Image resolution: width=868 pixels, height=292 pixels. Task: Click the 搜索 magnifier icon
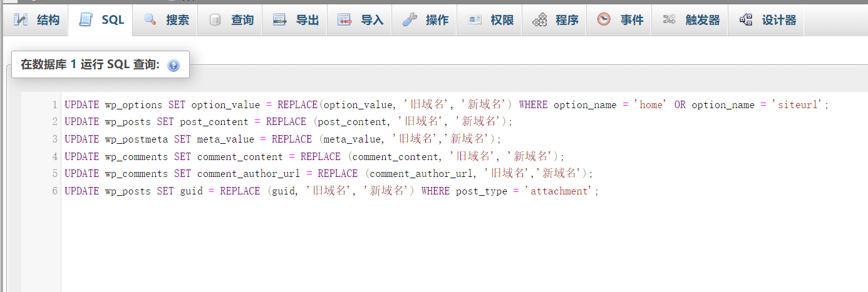[x=150, y=20]
